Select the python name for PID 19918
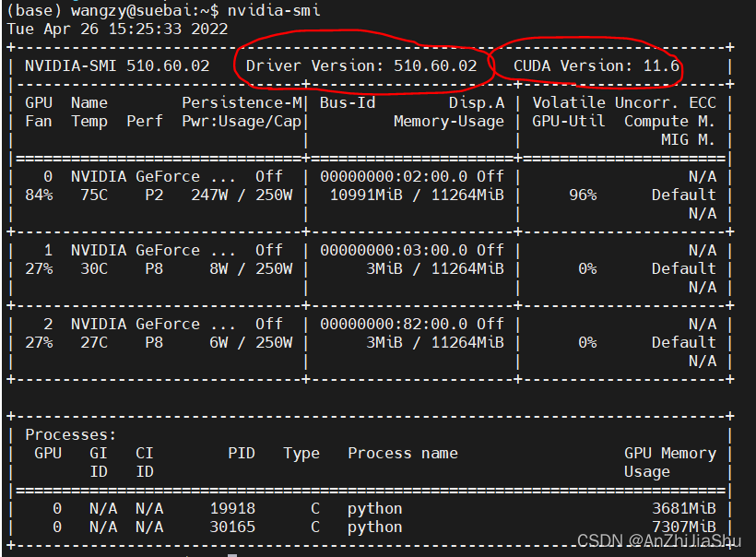 [x=375, y=510]
